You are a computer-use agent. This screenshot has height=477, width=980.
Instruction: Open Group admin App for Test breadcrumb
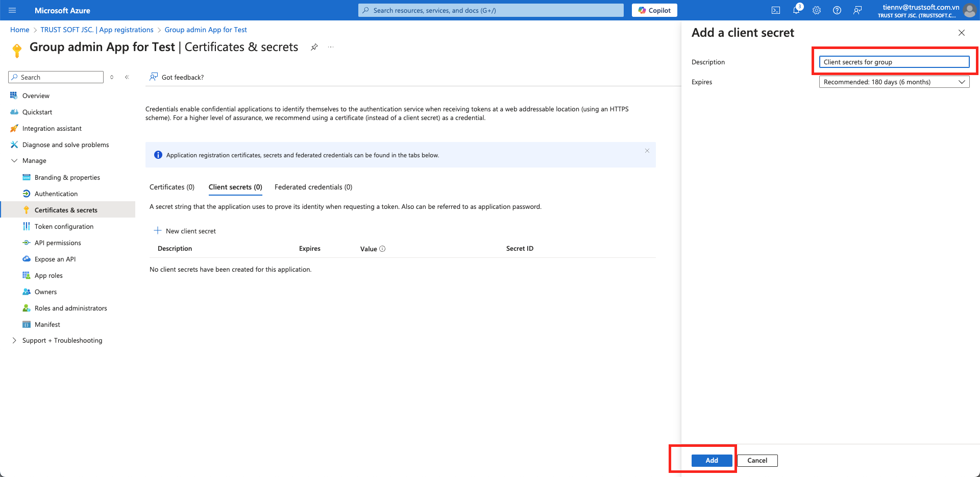coord(206,30)
